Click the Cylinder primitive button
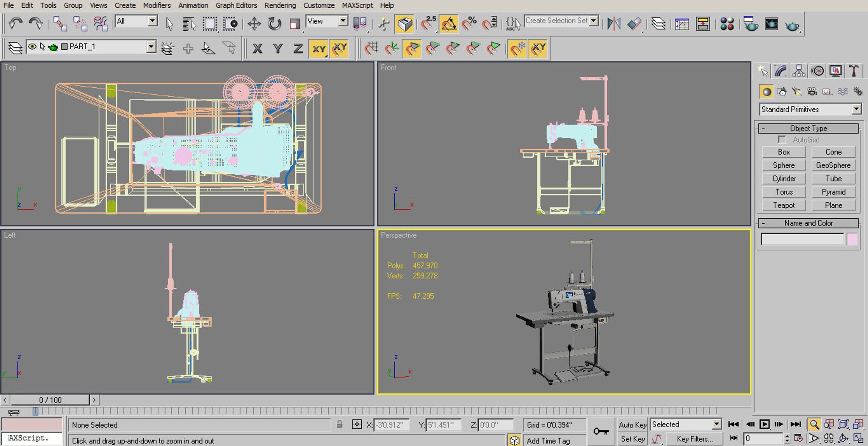868x446 pixels. pyautogui.click(x=783, y=178)
